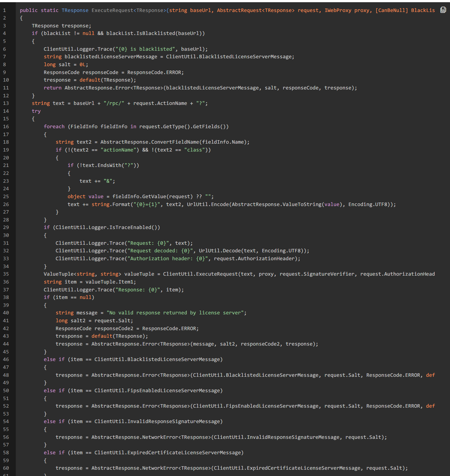Click the return keyword on line 11
Image resolution: width=450 pixels, height=476 pixels.
[52, 88]
